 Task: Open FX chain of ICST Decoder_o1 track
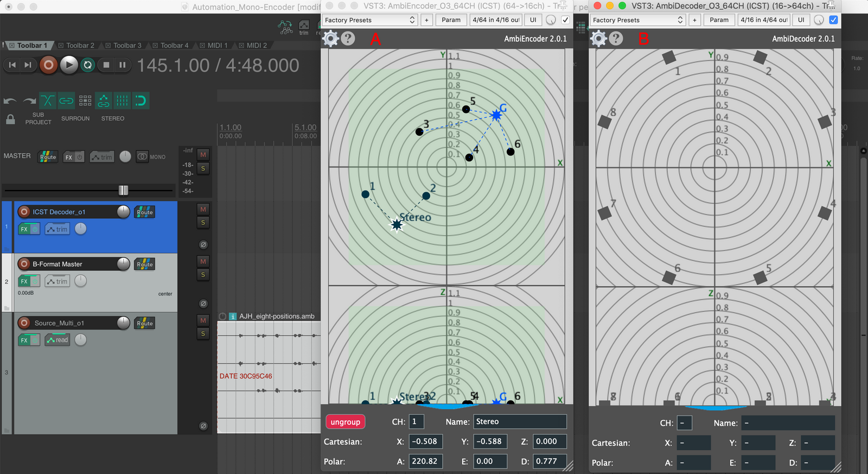pyautogui.click(x=24, y=229)
